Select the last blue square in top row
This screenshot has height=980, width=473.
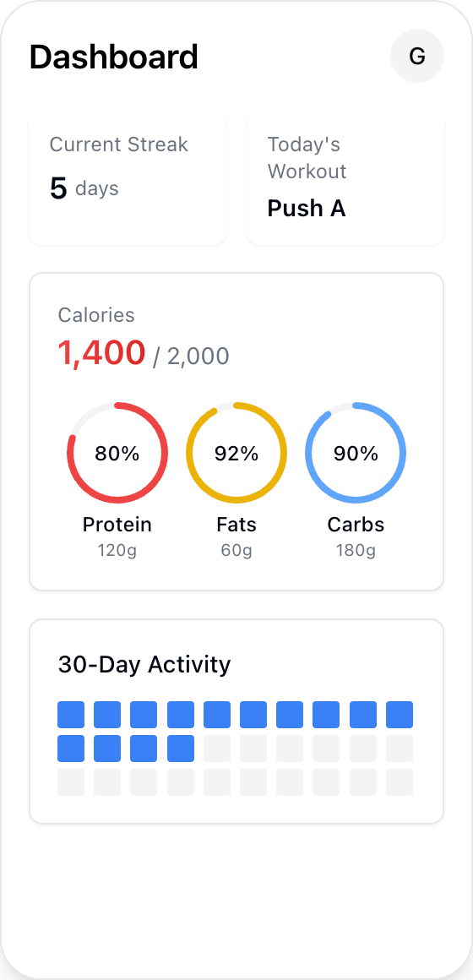coord(400,715)
